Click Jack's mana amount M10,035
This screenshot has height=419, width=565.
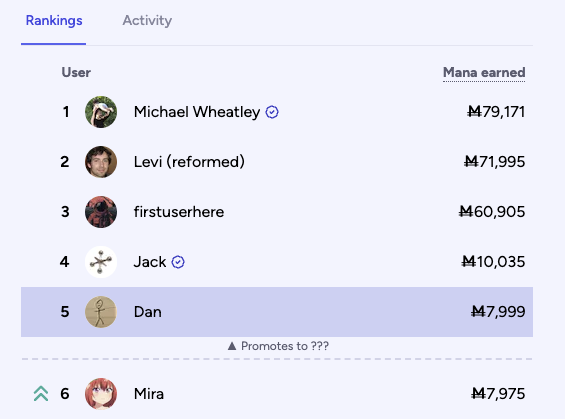pyautogui.click(x=493, y=262)
